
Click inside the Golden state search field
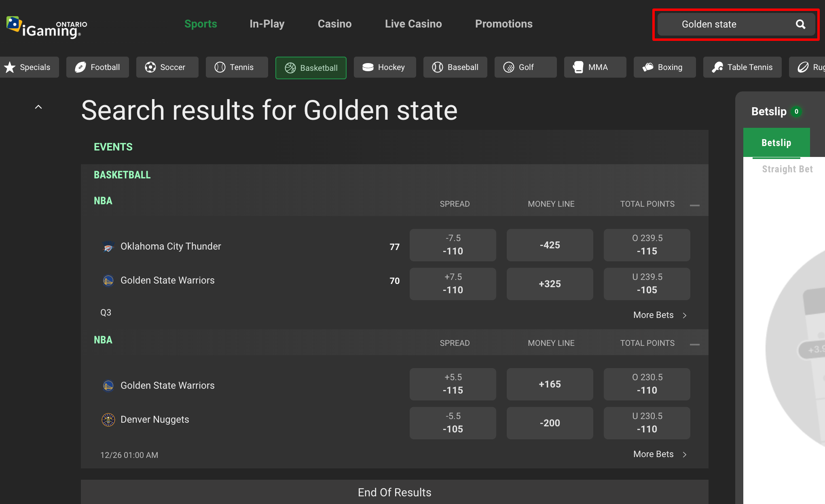coord(724,24)
